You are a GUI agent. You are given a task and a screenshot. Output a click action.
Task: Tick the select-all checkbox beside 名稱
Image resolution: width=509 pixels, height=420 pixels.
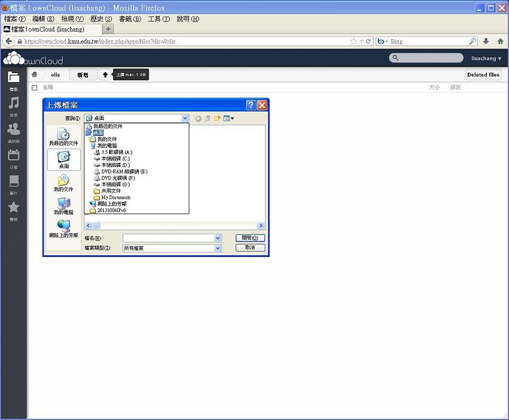pyautogui.click(x=34, y=87)
